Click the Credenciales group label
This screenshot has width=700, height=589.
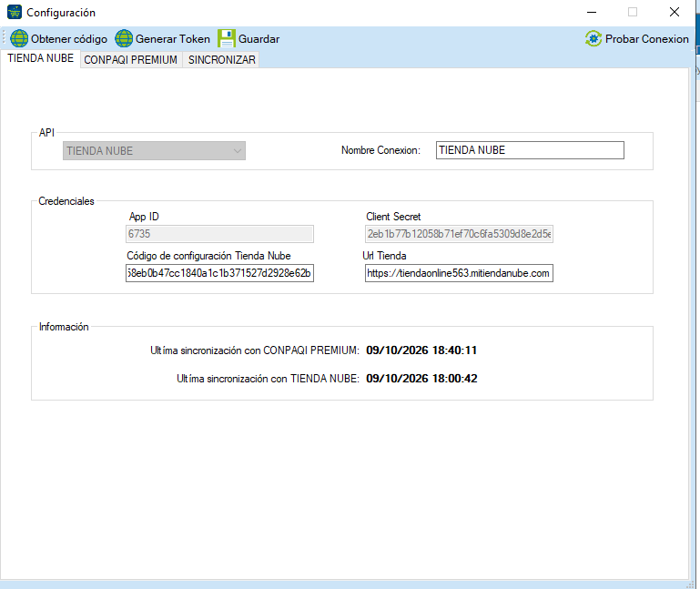point(66,201)
